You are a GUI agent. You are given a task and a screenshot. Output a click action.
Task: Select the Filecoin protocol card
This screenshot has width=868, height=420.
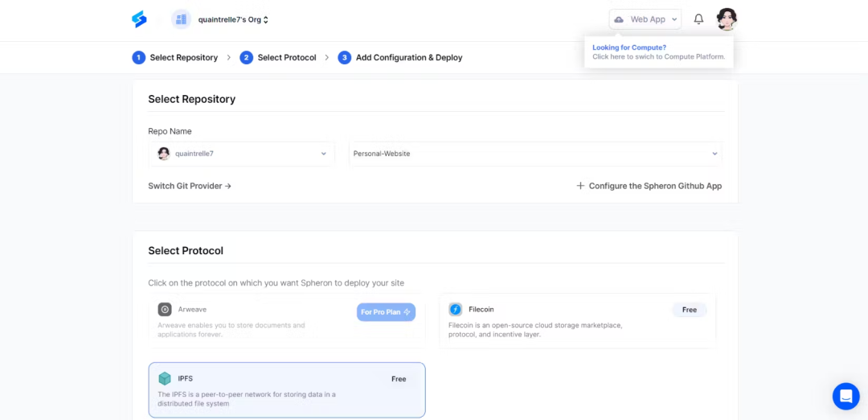(577, 321)
